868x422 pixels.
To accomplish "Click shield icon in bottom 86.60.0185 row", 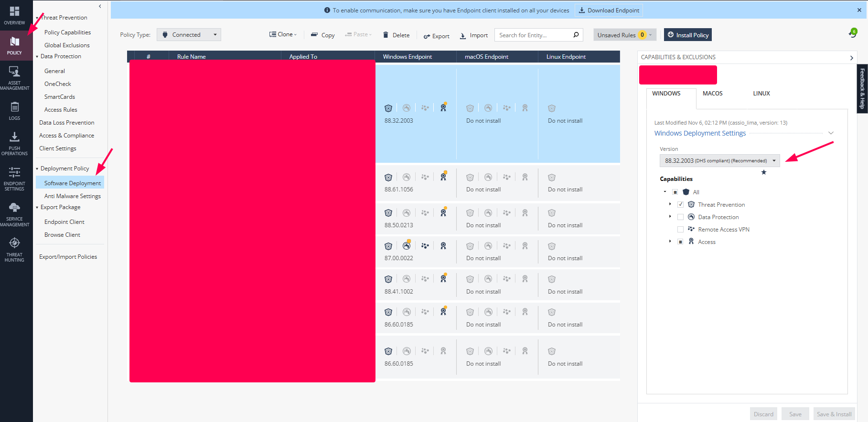I will (388, 351).
